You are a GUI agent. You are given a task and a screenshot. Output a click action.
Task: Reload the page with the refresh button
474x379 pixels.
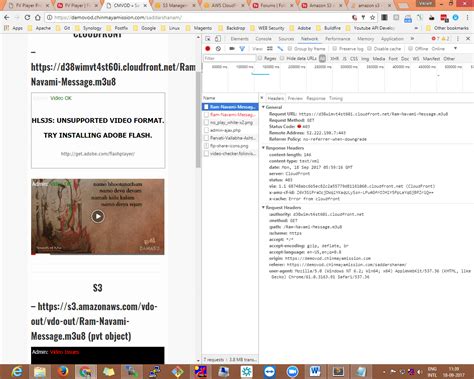pyautogui.click(x=27, y=17)
